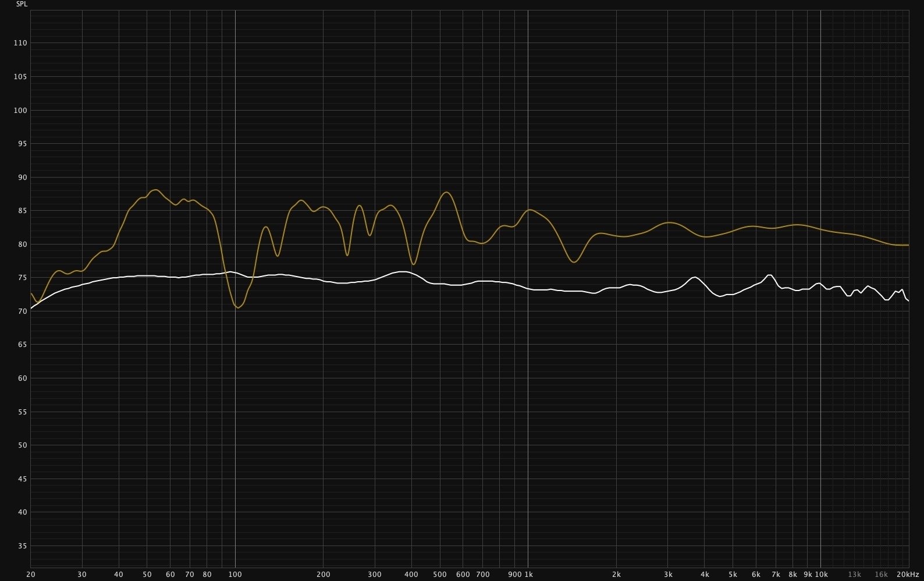Viewport: 924px width, 581px height.
Task: Click the 2k frequency axis label
Action: pyautogui.click(x=616, y=575)
